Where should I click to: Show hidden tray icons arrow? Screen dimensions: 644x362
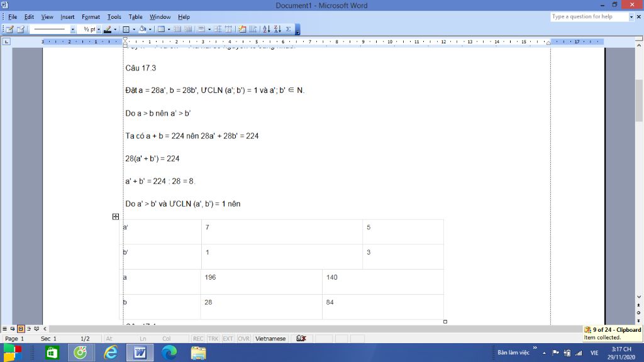pyautogui.click(x=544, y=353)
